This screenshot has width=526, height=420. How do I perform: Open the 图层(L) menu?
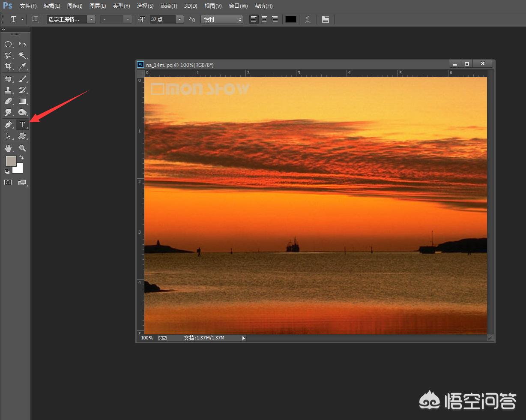pos(98,6)
